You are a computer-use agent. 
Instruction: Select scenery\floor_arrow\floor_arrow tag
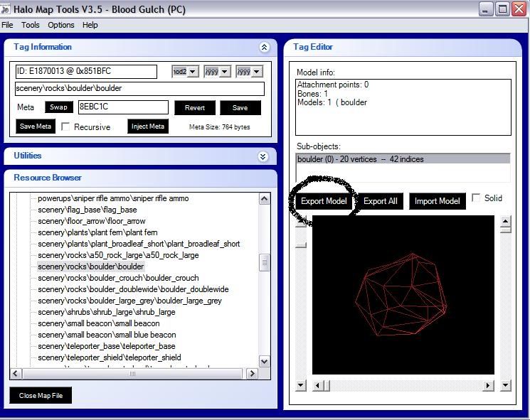click(91, 222)
